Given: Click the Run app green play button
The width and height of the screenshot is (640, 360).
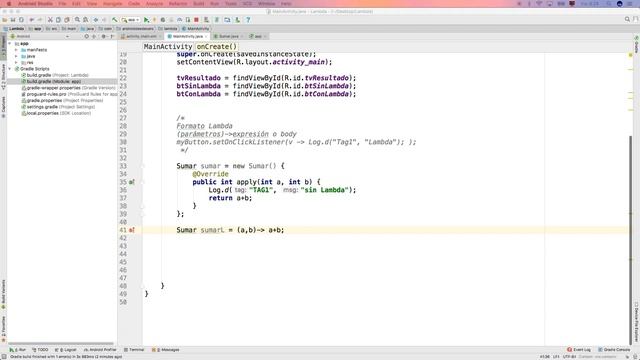Looking at the screenshot, I should pyautogui.click(x=147, y=20).
